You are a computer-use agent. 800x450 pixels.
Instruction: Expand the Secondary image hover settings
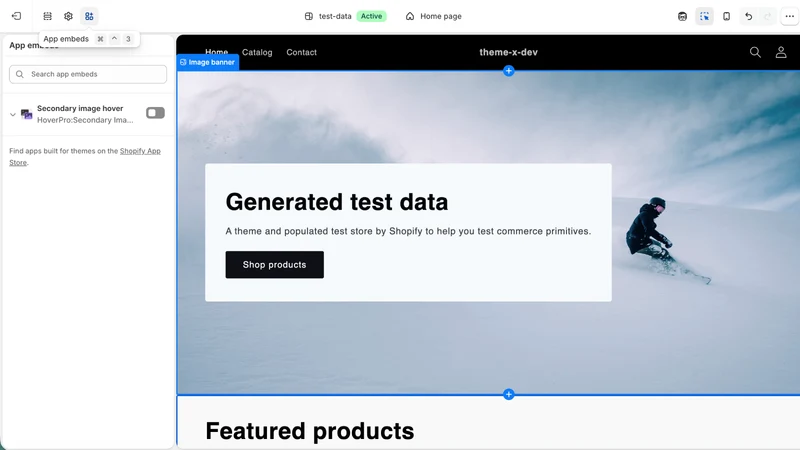tap(13, 114)
